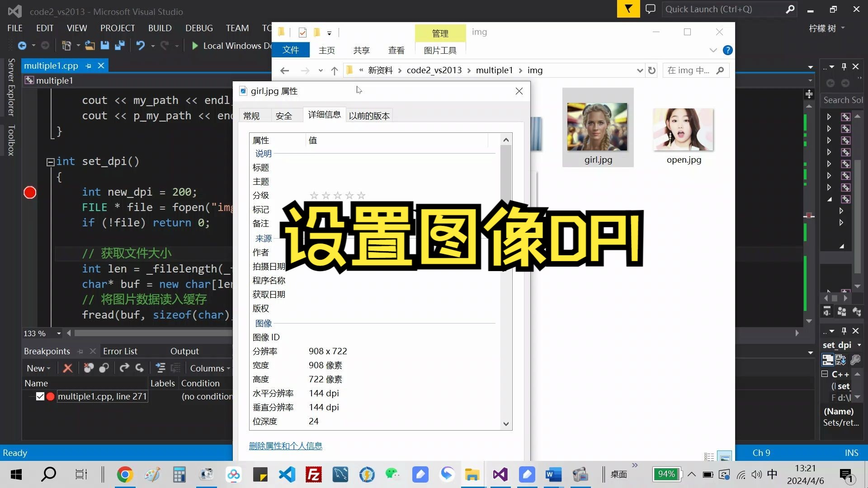Image resolution: width=868 pixels, height=488 pixels.
Task: Click the refresh icon in Explorer address bar
Action: [651, 70]
